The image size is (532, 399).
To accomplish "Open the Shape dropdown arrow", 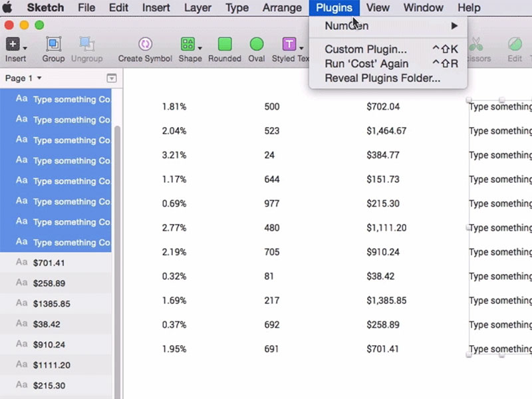I will coord(200,48).
